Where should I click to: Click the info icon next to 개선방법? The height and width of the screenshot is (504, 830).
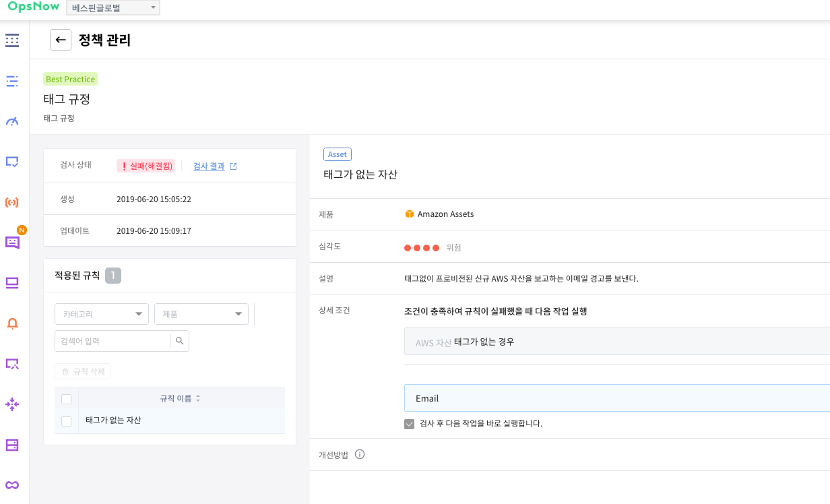(x=360, y=454)
